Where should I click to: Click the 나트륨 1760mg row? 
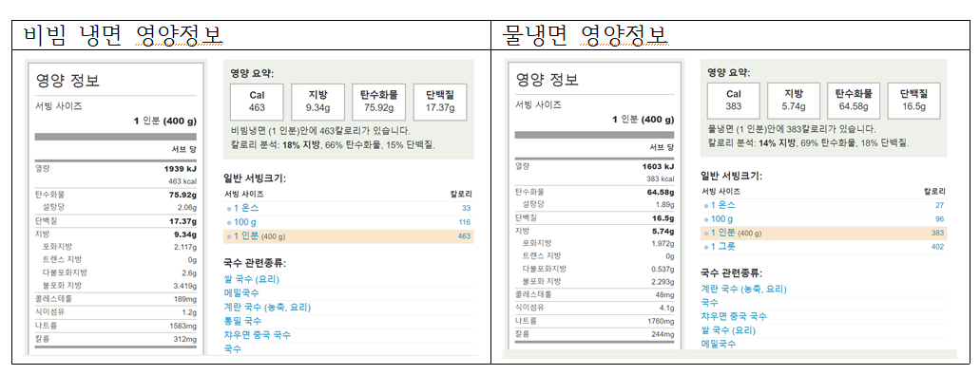coord(594,321)
